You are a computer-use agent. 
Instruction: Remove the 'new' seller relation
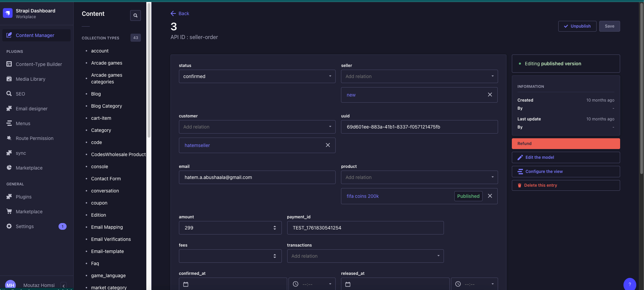(x=490, y=95)
